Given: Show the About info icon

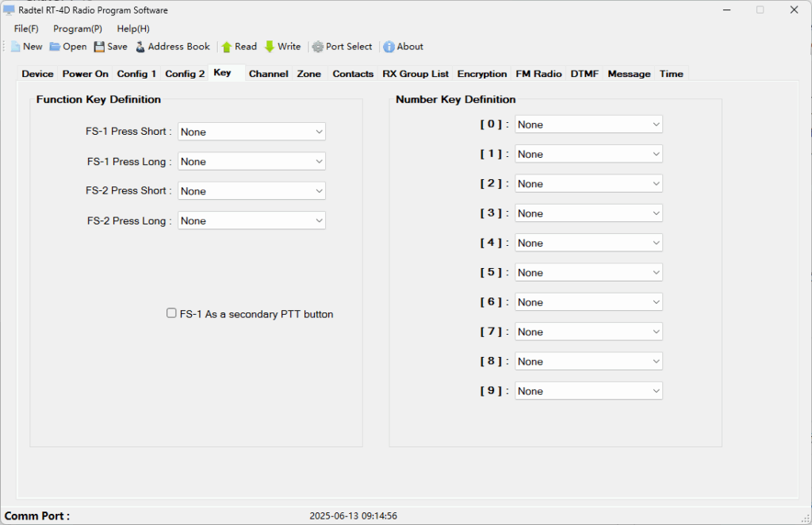Looking at the screenshot, I should pos(389,47).
